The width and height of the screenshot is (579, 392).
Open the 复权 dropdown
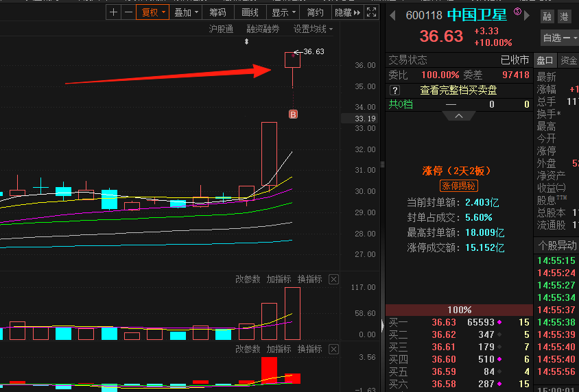coord(153,12)
